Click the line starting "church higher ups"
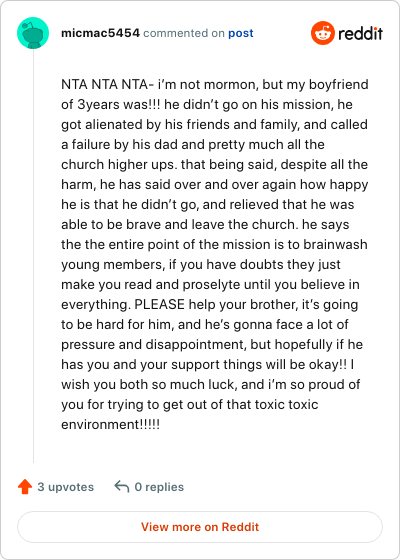This screenshot has height=560, width=400. (x=214, y=165)
